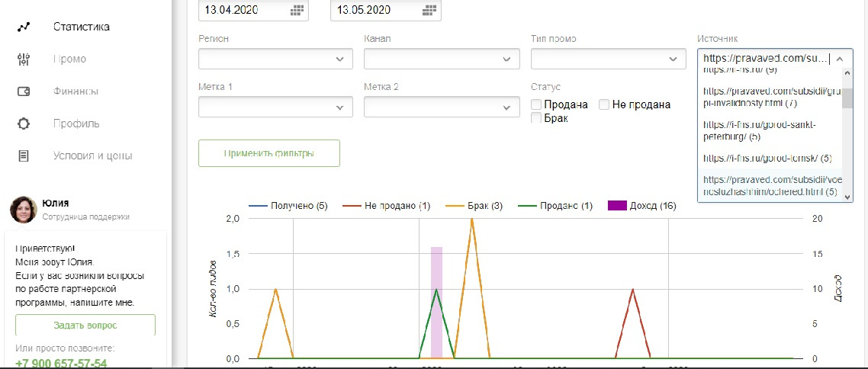Screen dimensions: 868x369
Task: Expand the Канал dropdown
Action: (x=442, y=59)
